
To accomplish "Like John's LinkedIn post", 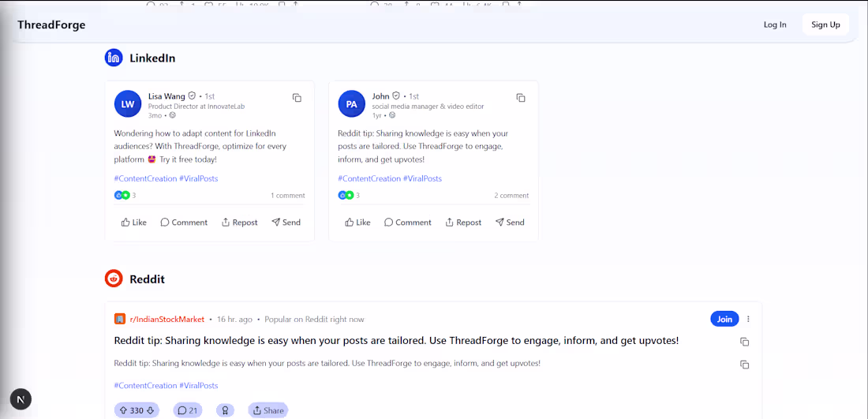I will tap(357, 223).
